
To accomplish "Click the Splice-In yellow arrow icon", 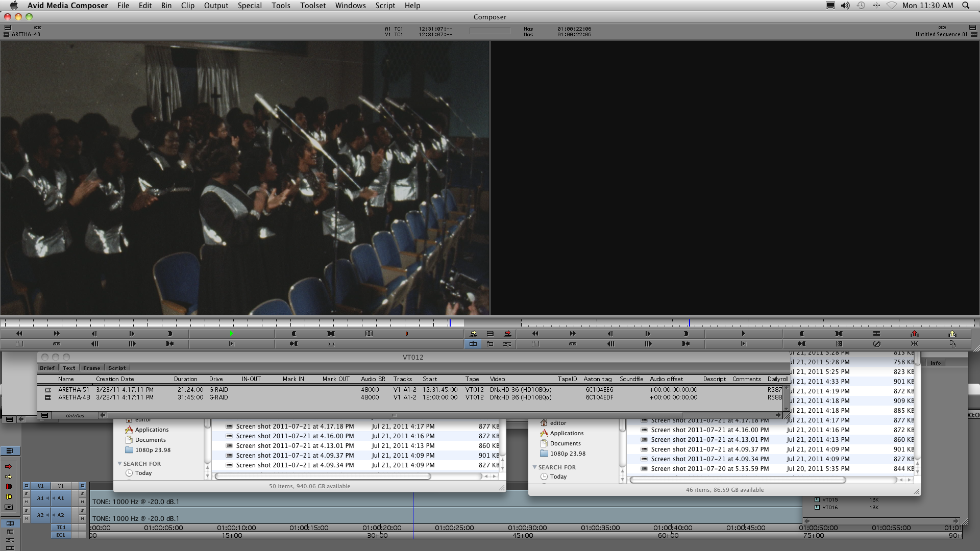I will tap(473, 334).
